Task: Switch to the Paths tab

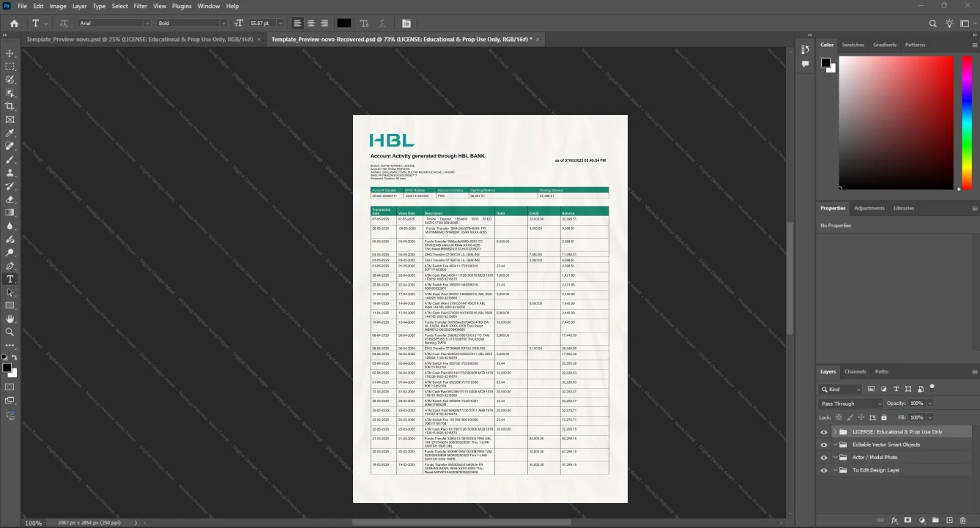Action: pos(882,371)
